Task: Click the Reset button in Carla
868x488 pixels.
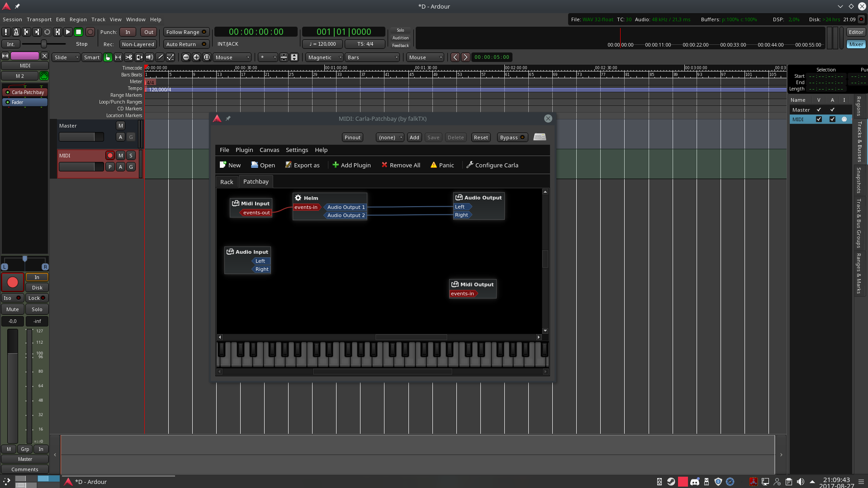Action: click(x=480, y=137)
